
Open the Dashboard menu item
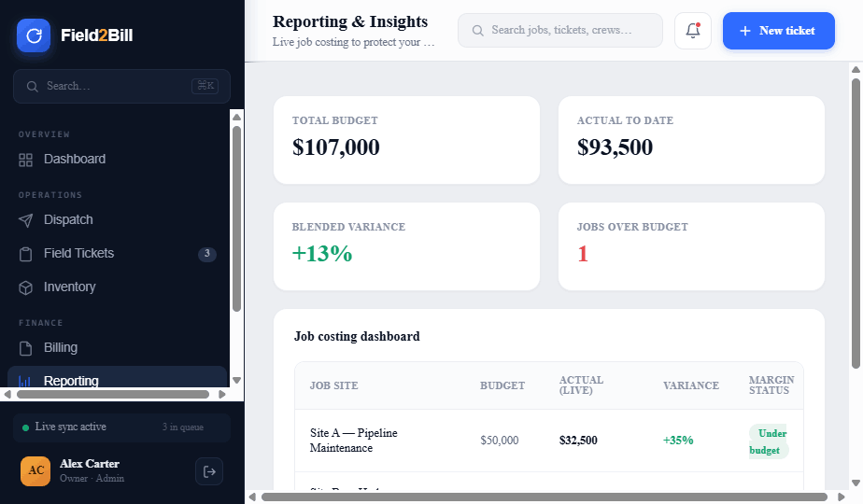(x=118, y=160)
